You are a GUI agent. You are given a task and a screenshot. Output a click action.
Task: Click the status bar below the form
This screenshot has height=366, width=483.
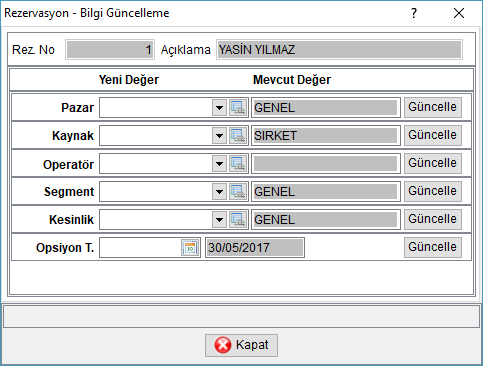point(241,316)
